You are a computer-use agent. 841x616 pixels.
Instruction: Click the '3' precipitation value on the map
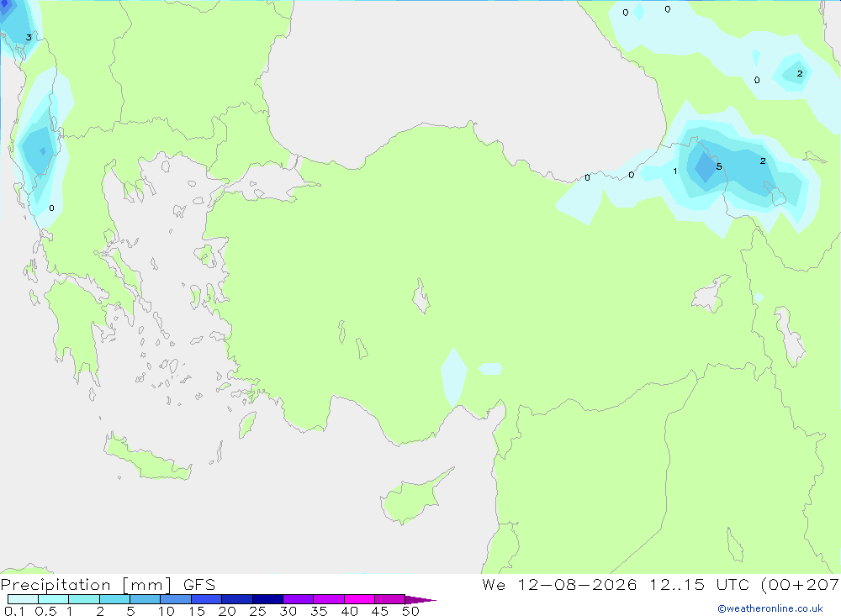pos(29,38)
